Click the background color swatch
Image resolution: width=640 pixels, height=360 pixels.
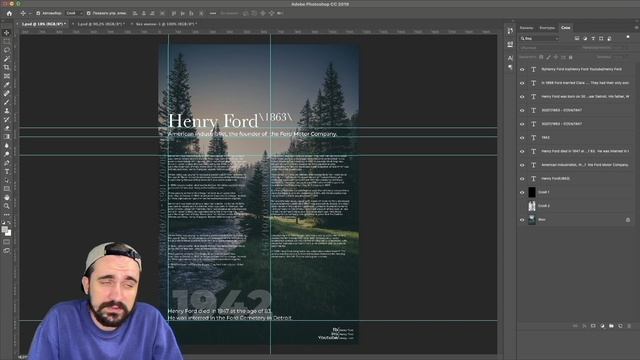(x=9, y=233)
